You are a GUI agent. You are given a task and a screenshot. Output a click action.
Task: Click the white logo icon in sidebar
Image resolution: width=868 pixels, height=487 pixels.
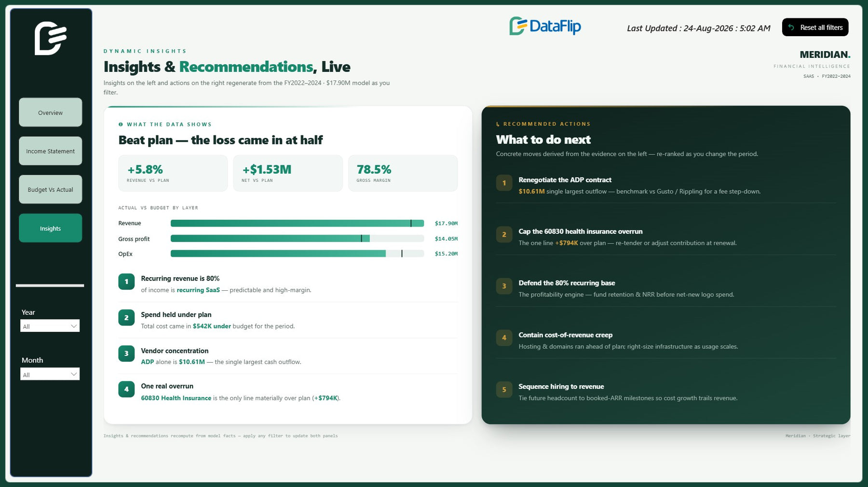click(50, 38)
